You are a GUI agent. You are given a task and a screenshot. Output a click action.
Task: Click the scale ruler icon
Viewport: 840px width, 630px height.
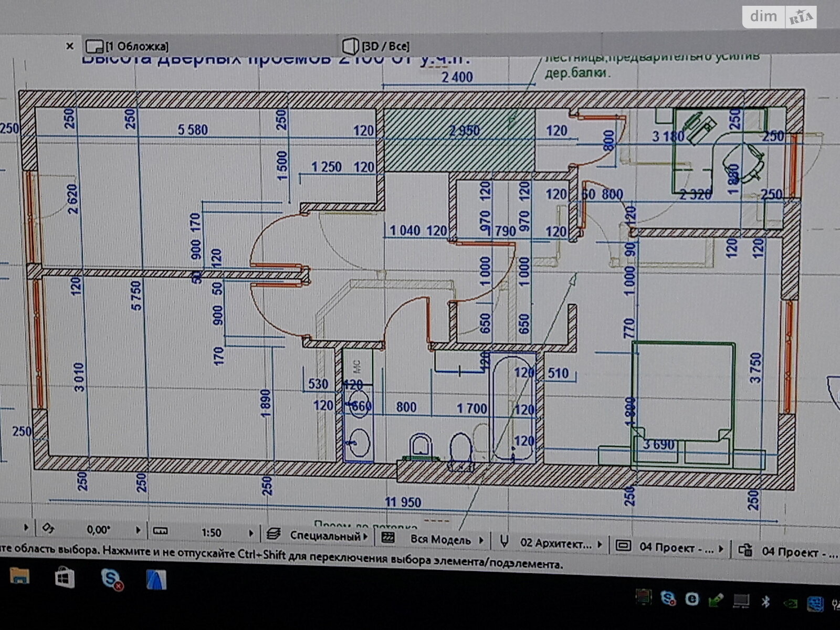[160, 531]
